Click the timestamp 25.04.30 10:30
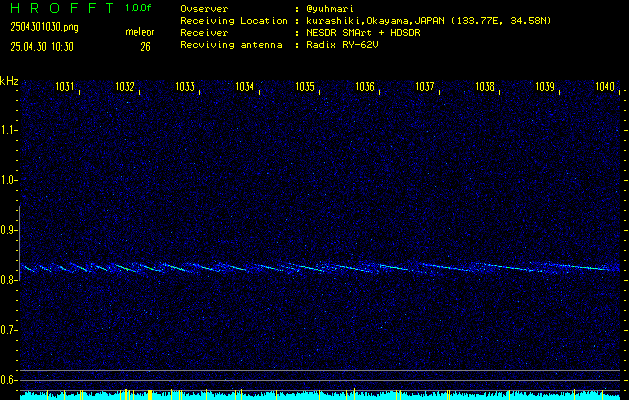Image resolution: width=629 pixels, height=400 pixels. click(x=42, y=47)
